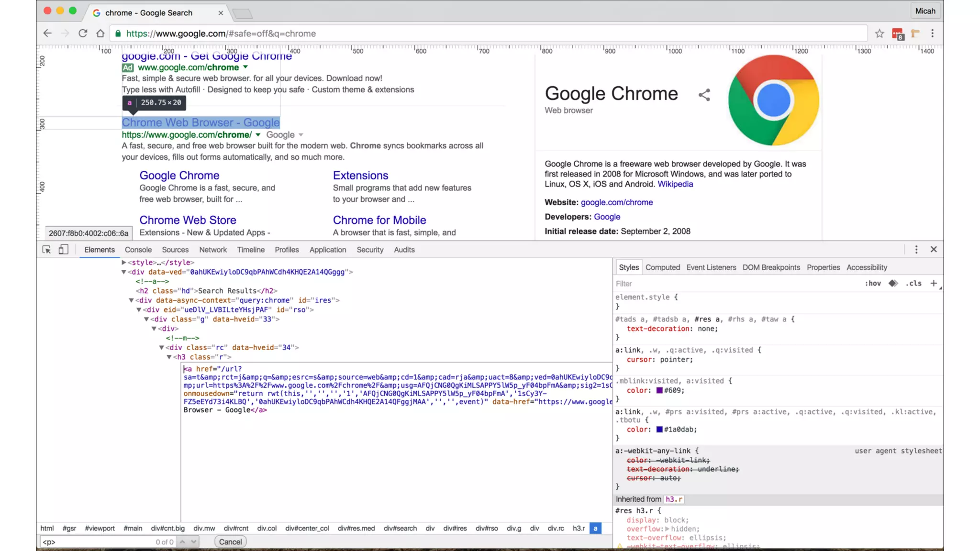This screenshot has height=551, width=980.
Task: Click the home page icon
Action: pos(100,33)
